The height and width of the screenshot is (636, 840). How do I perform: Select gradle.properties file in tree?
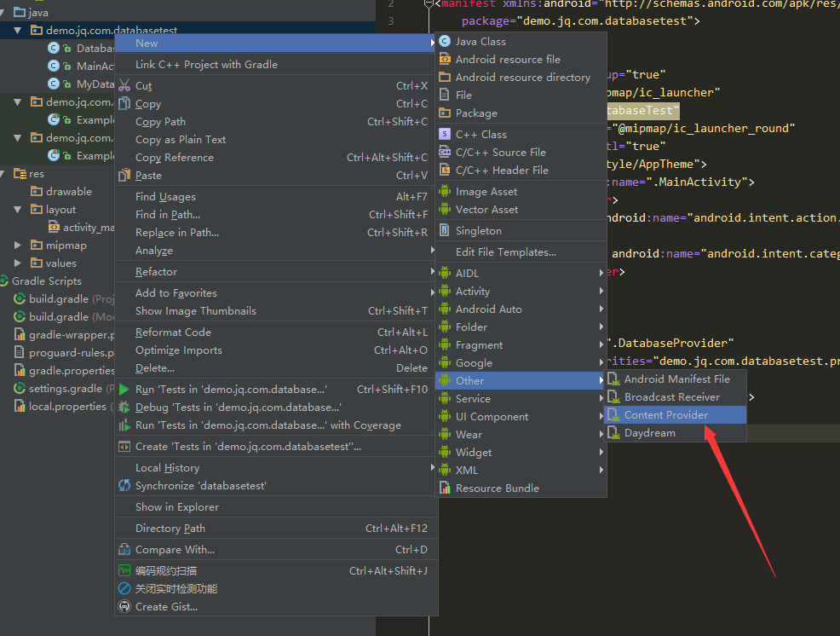pos(64,371)
